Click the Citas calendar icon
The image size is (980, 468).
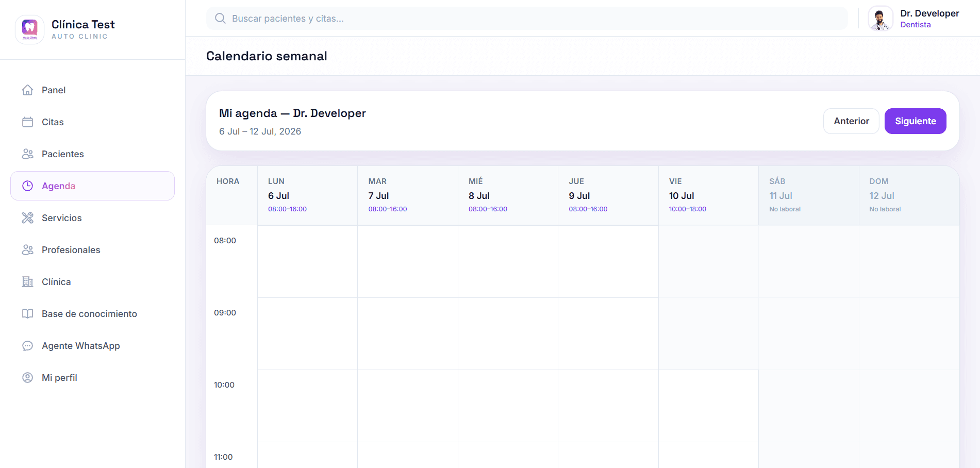tap(28, 122)
